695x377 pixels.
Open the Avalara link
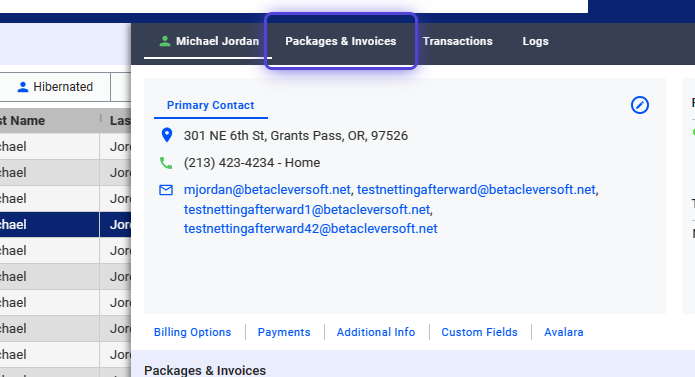pyautogui.click(x=564, y=332)
